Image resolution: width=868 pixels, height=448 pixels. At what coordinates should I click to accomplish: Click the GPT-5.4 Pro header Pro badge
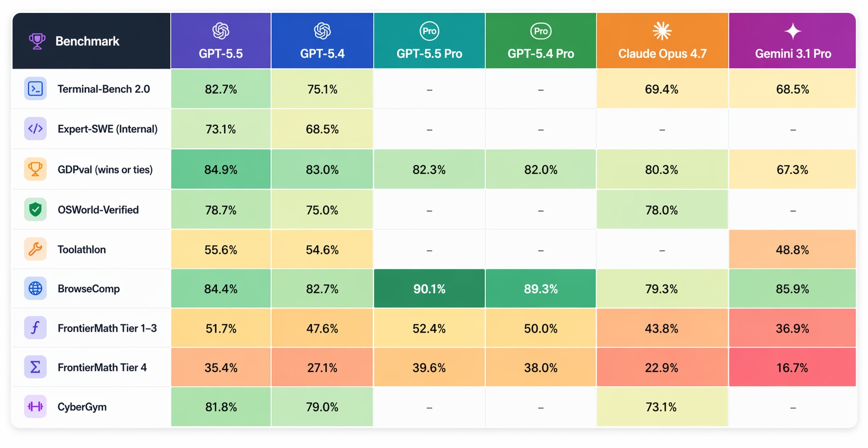pos(540,31)
